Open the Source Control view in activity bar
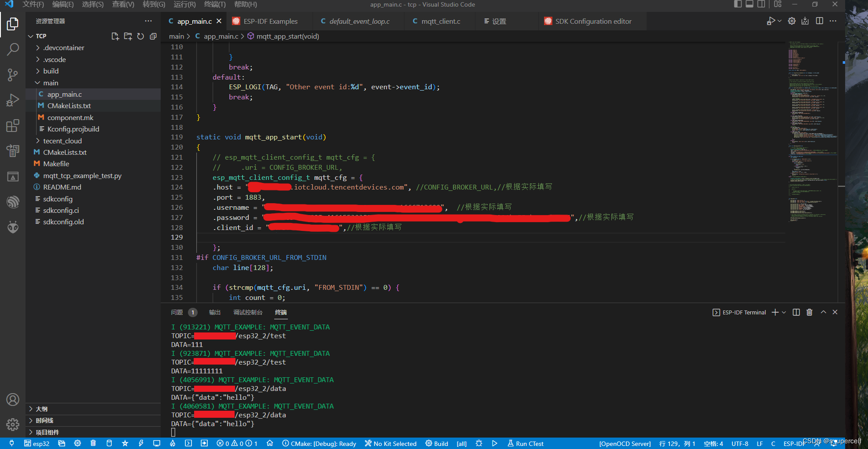868x449 pixels. point(13,75)
